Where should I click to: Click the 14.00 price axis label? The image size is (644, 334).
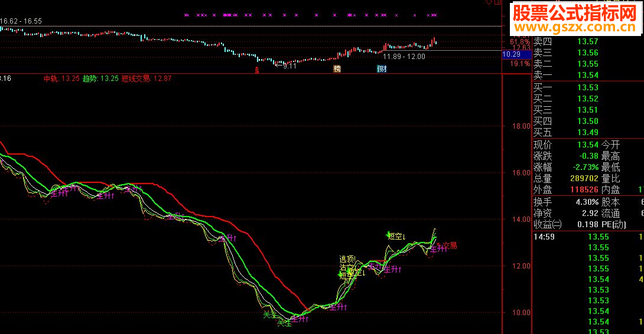coord(521,219)
